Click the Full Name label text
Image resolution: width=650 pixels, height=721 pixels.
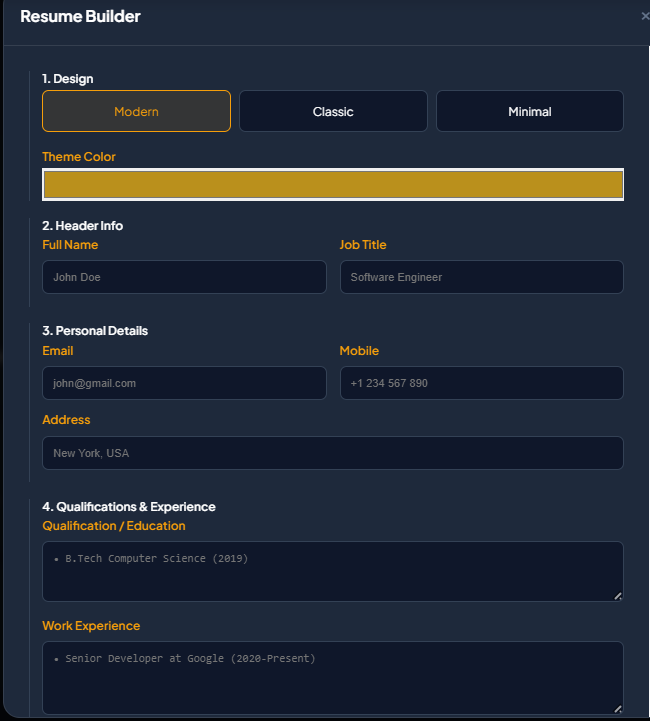click(70, 245)
